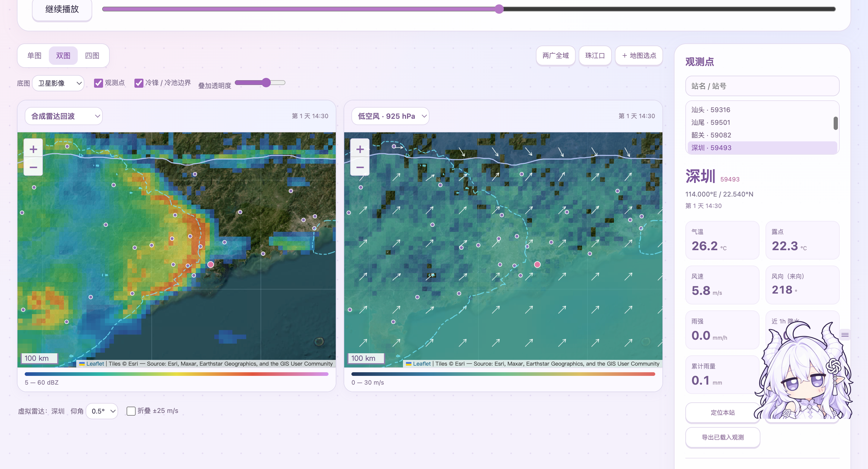Click the 定位本站 button
The width and height of the screenshot is (868, 469).
click(722, 412)
